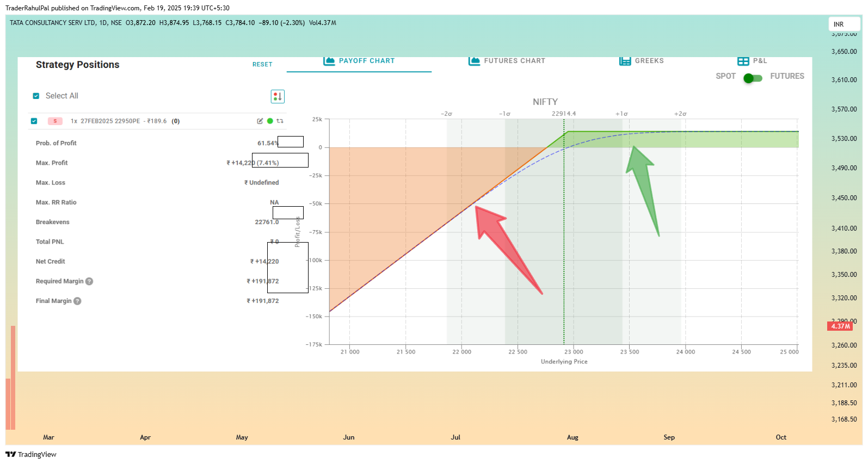Click the 3,530.00 price axis label
This screenshot has width=868, height=464.
coord(844,139)
